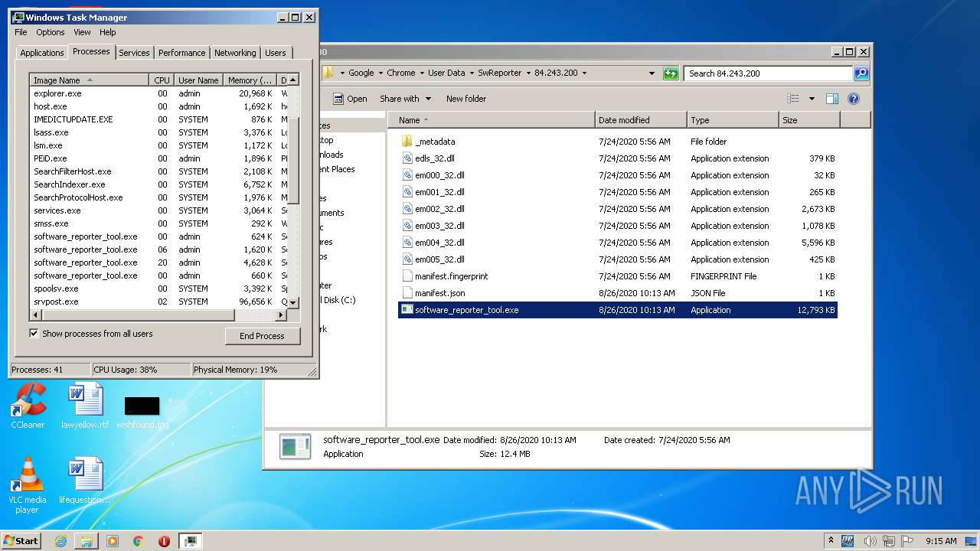
Task: Expand breadcrumb arrow after SwReporter
Action: pyautogui.click(x=528, y=73)
